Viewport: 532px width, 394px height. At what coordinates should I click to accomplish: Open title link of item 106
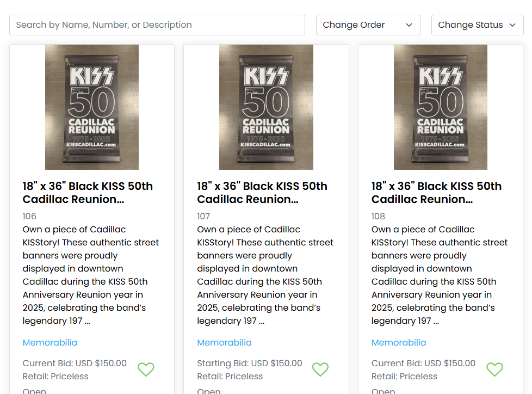click(88, 193)
